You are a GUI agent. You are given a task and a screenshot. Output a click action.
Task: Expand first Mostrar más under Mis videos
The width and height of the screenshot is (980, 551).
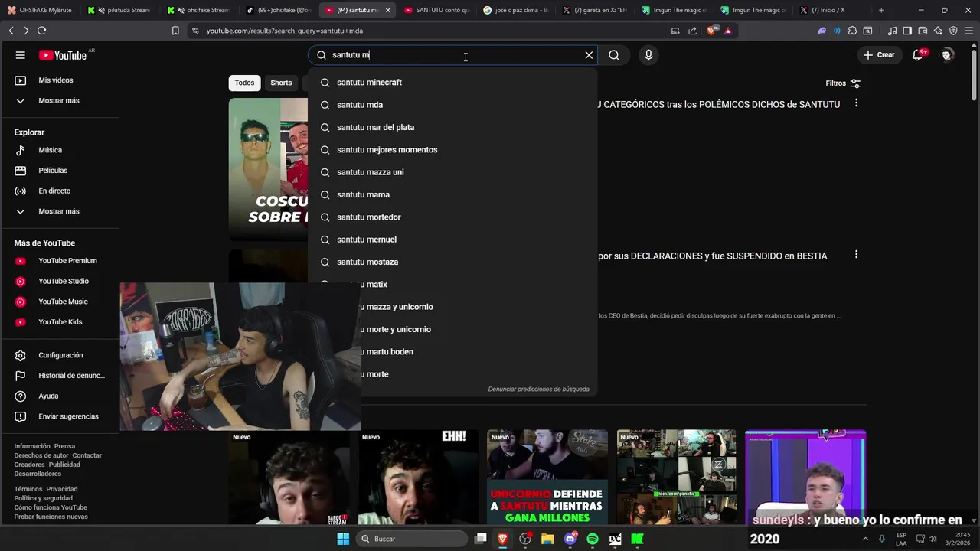coord(60,101)
